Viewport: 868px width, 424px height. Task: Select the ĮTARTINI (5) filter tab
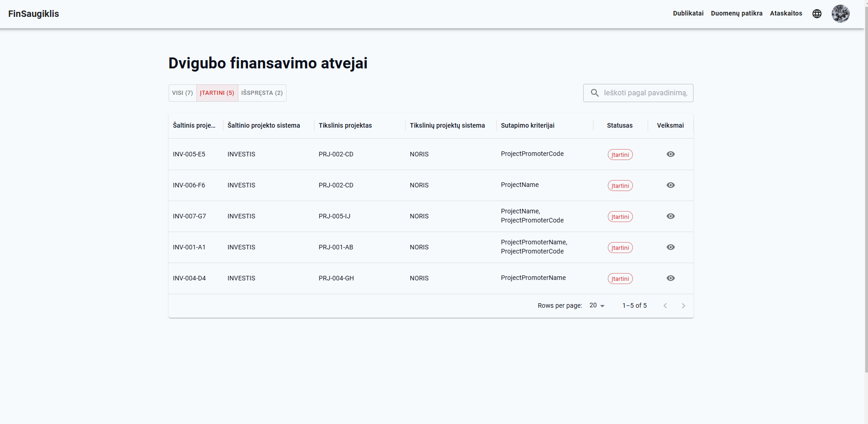pos(217,93)
